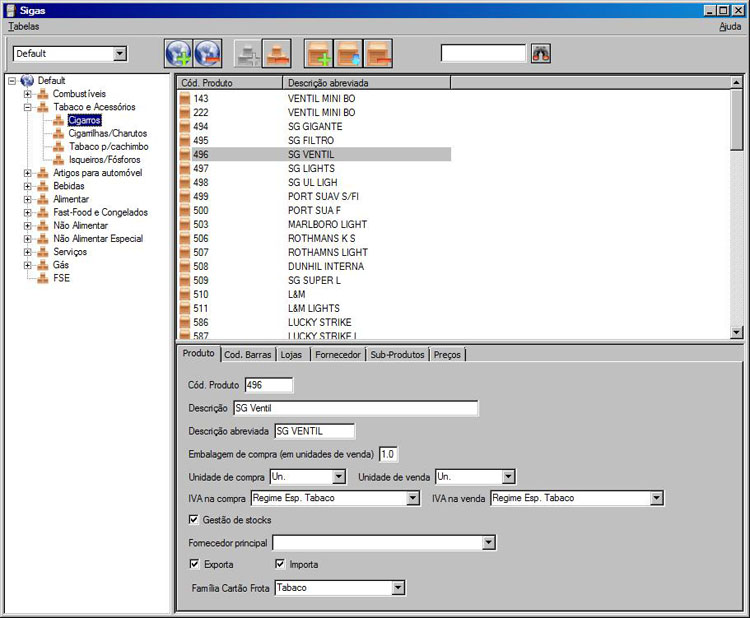The height and width of the screenshot is (618, 750).
Task: Select Cigarrilhas/Charutos in the tree
Action: 108,133
